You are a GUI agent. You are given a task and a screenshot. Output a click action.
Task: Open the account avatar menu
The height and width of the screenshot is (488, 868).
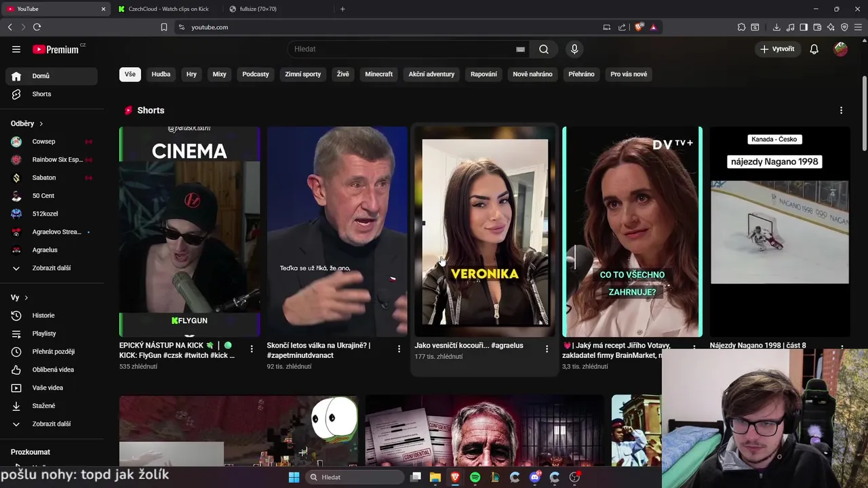point(841,49)
